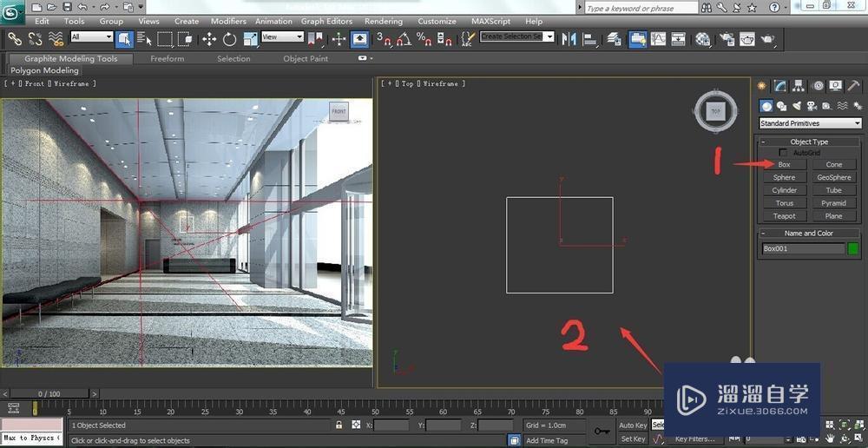Click the Select and Manipulate icon
This screenshot has height=448, width=868.
pos(339,39)
